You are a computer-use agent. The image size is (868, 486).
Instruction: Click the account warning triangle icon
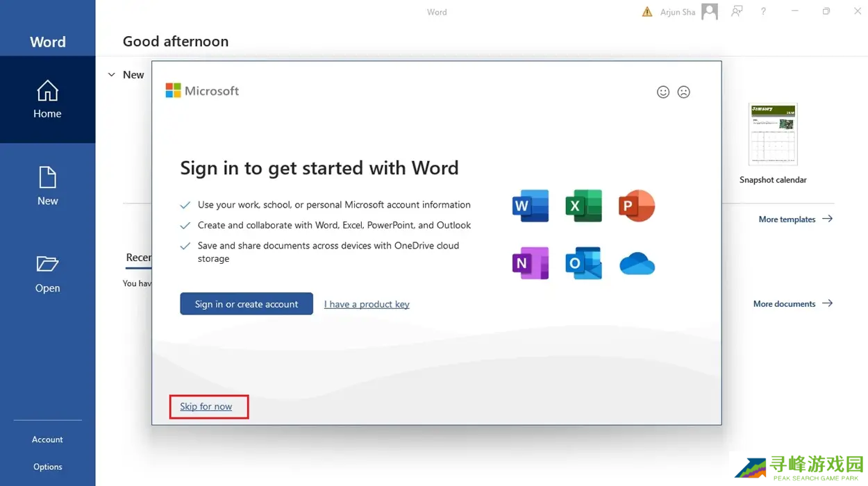[647, 12]
